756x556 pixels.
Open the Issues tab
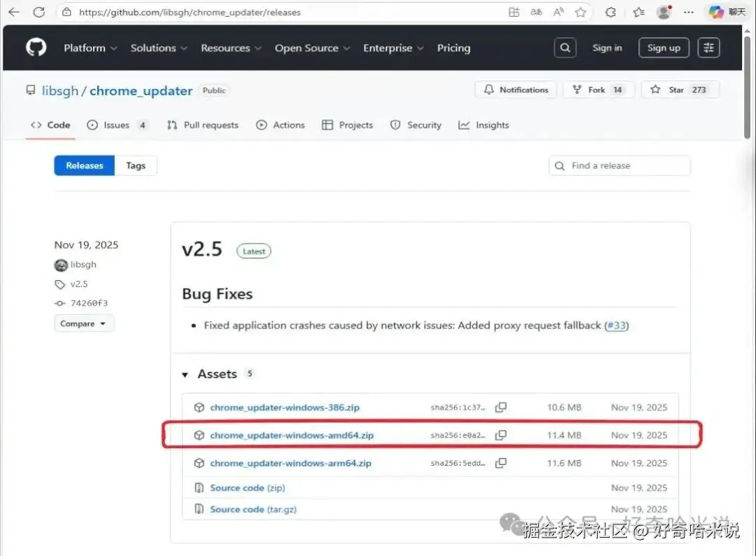pyautogui.click(x=117, y=125)
